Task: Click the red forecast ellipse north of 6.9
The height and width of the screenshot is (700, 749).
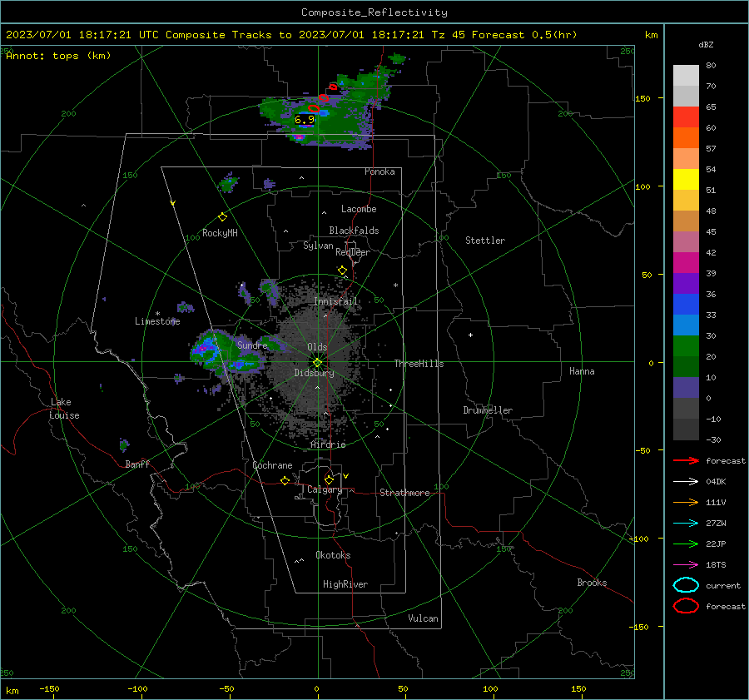Action: 314,108
